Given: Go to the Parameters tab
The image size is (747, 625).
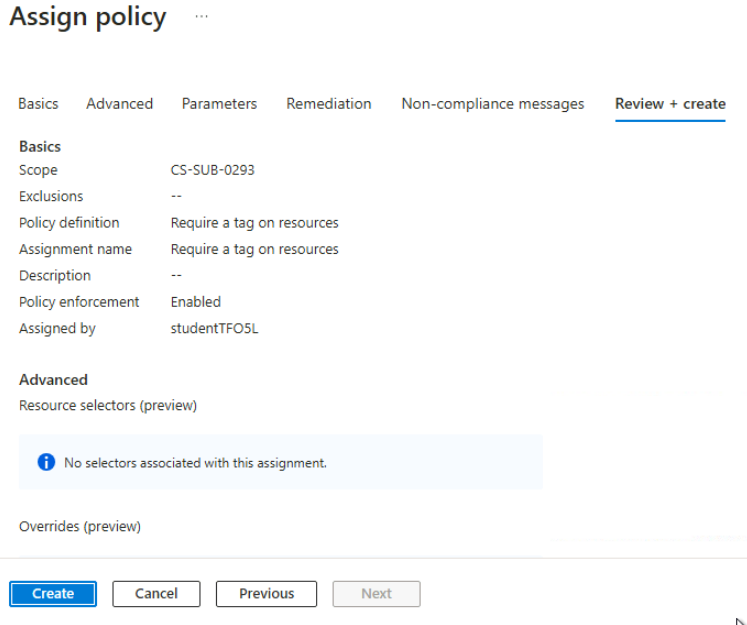Looking at the screenshot, I should tap(219, 104).
